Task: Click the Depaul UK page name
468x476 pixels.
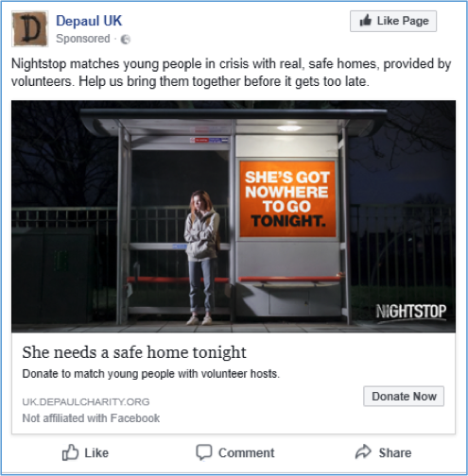Action: [89, 21]
